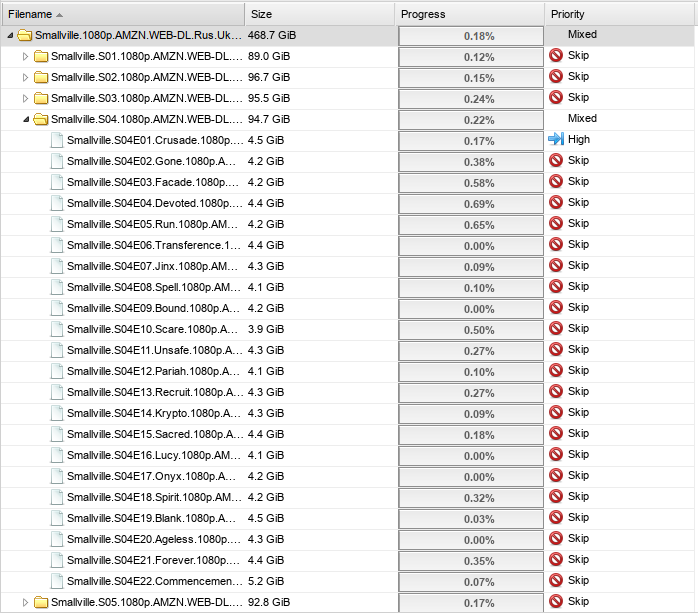This screenshot has height=613, width=698.
Task: Click the Skip icon for S04E11.Unsafe
Action: (556, 349)
